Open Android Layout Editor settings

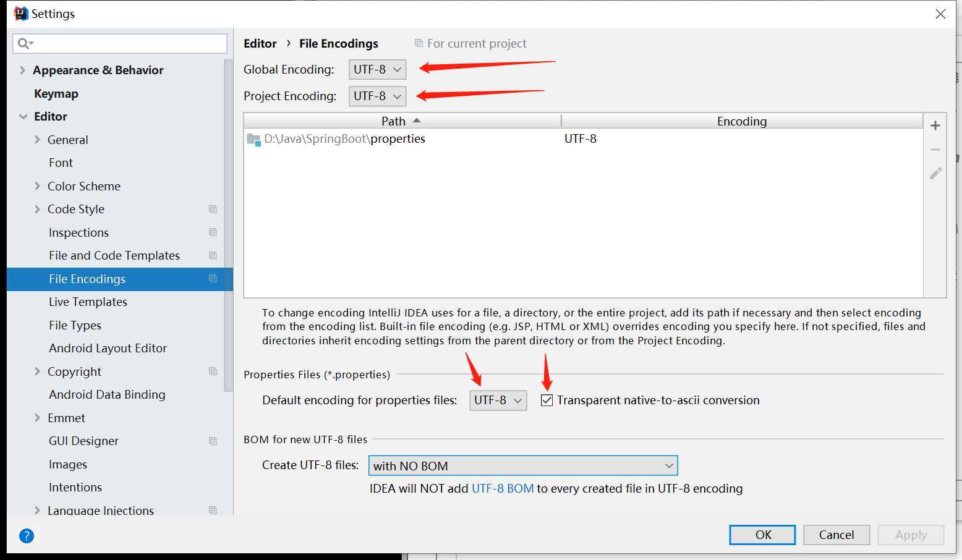108,348
